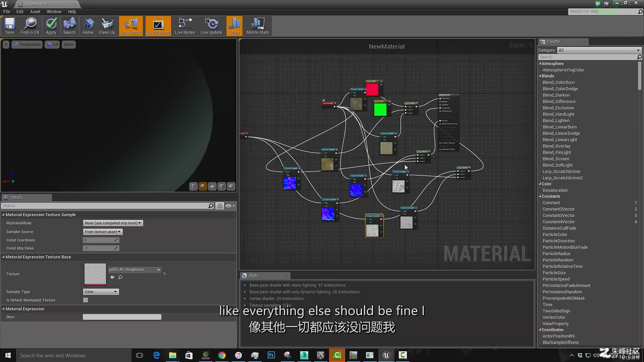Image resolution: width=644 pixels, height=362 pixels.
Task: Select cylinder preview mesh icon
Action: tap(194, 186)
